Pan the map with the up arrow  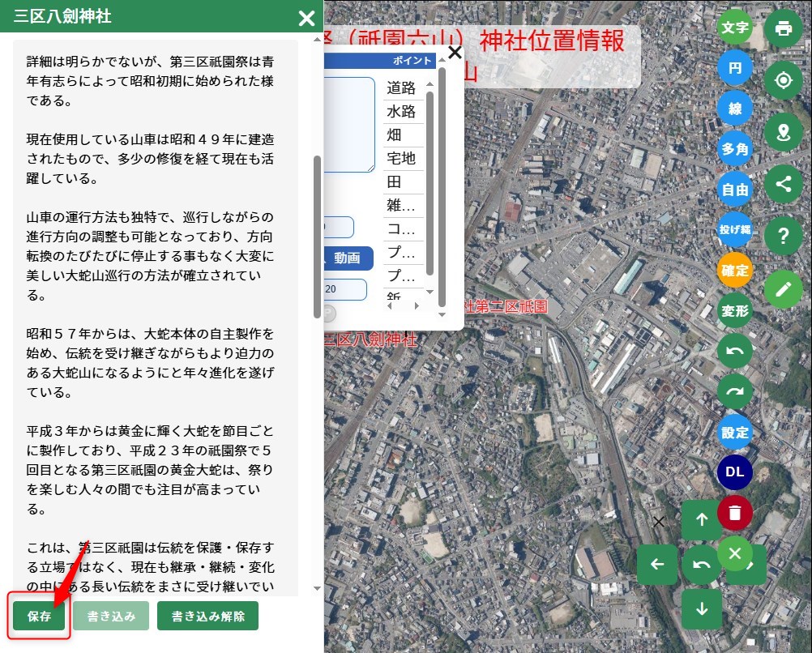click(x=702, y=520)
